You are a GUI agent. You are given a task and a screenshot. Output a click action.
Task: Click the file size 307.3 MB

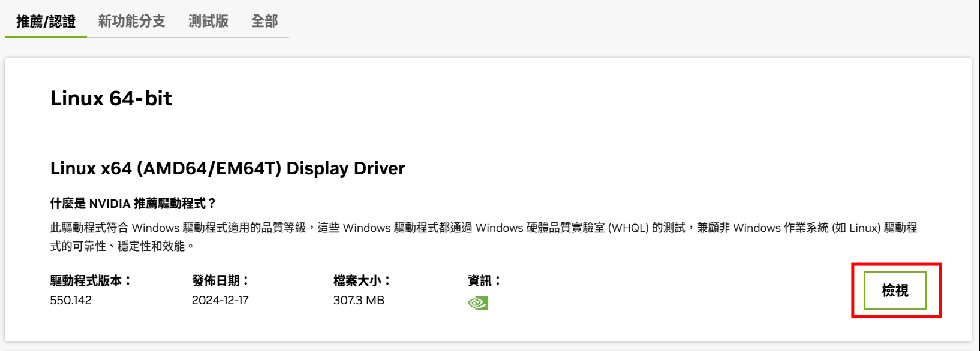coord(359,300)
